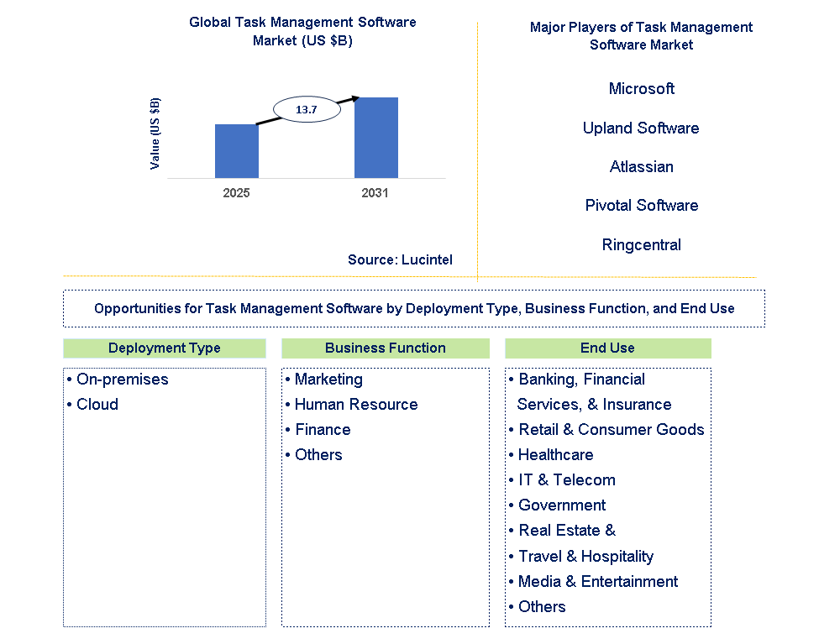Click the End Use green header
The image size is (819, 644).
(x=608, y=348)
